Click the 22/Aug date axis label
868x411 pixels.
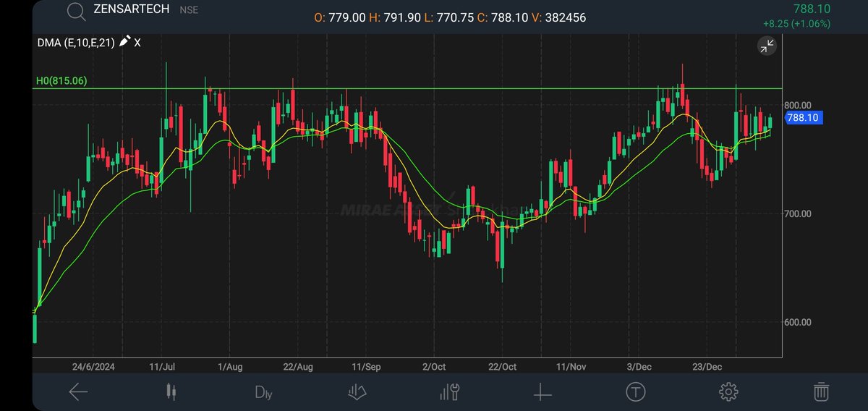pyautogui.click(x=298, y=367)
